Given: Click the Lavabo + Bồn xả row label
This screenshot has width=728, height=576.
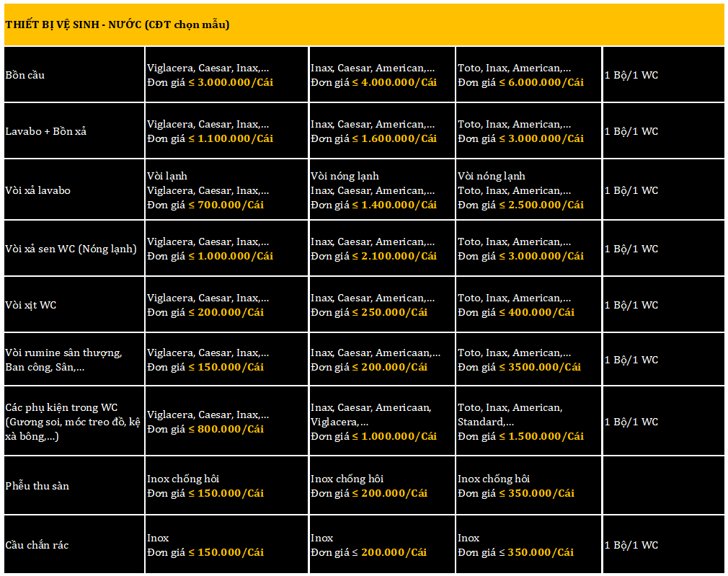Looking at the screenshot, I should click(x=46, y=131).
